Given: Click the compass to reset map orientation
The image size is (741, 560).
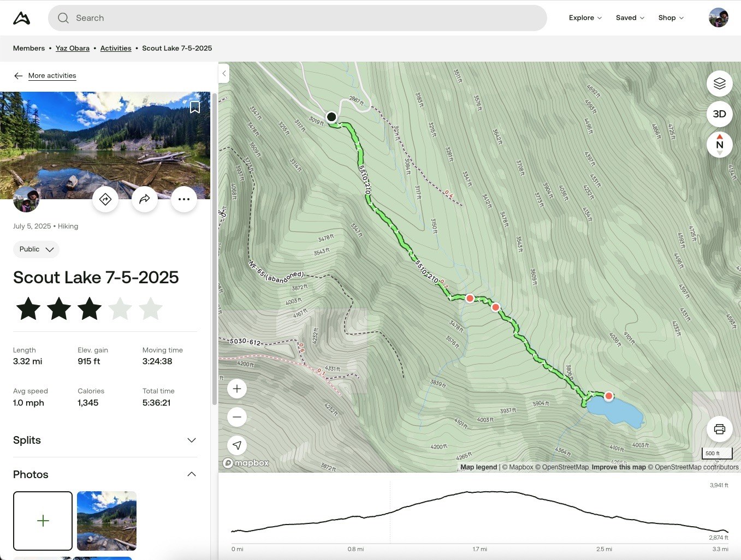Looking at the screenshot, I should pos(719,144).
